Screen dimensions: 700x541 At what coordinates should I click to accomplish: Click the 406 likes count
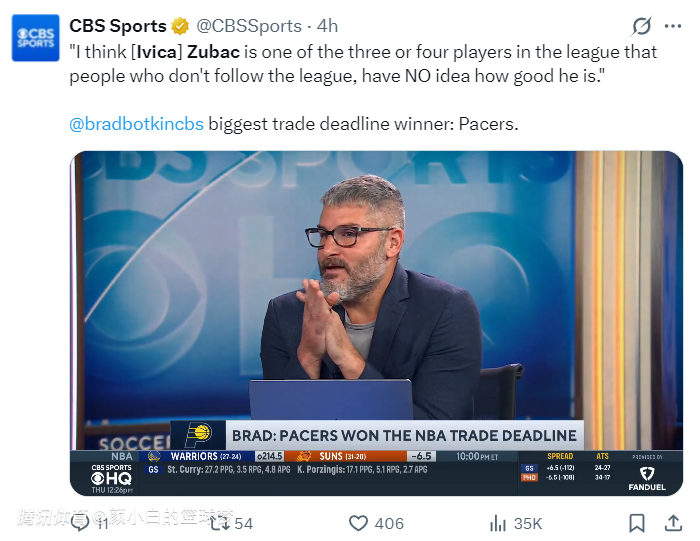pos(389,523)
